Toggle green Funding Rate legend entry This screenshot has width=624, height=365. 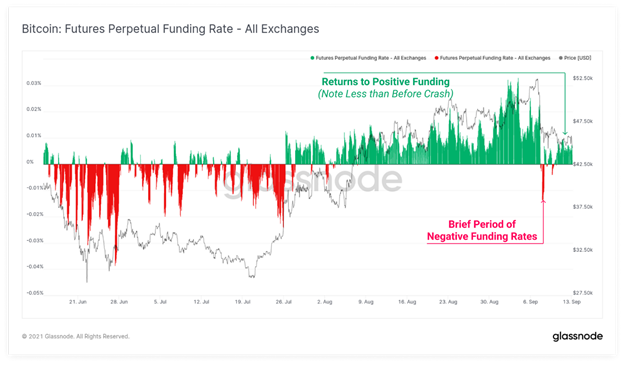[x=368, y=58]
